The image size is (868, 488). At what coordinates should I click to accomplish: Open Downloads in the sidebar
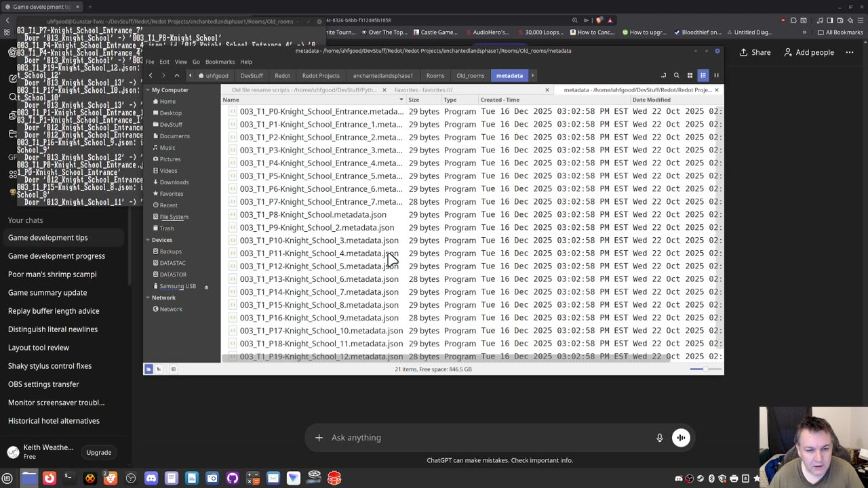pos(174,182)
